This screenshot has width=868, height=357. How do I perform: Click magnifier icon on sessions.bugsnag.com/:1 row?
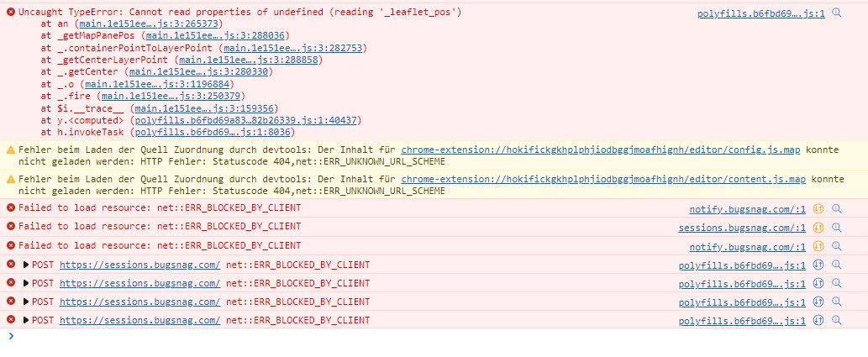(x=836, y=228)
